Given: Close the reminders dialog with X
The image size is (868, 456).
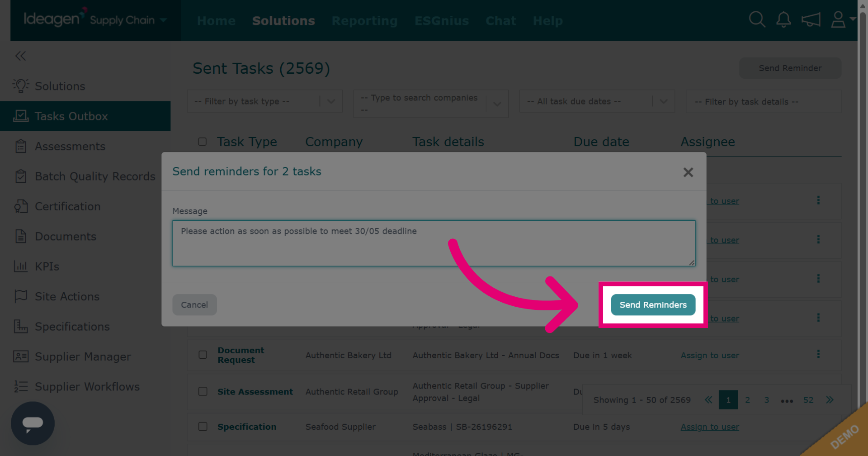Looking at the screenshot, I should coord(688,172).
